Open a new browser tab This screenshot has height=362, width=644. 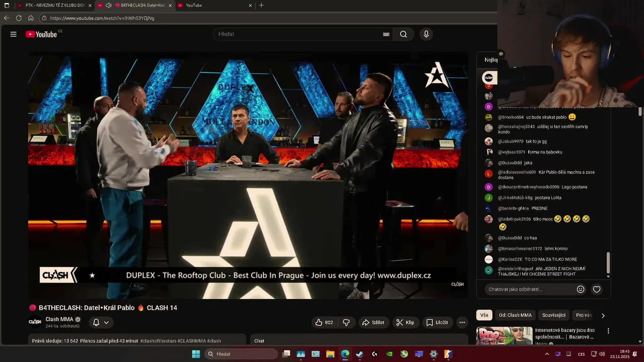pyautogui.click(x=261, y=6)
